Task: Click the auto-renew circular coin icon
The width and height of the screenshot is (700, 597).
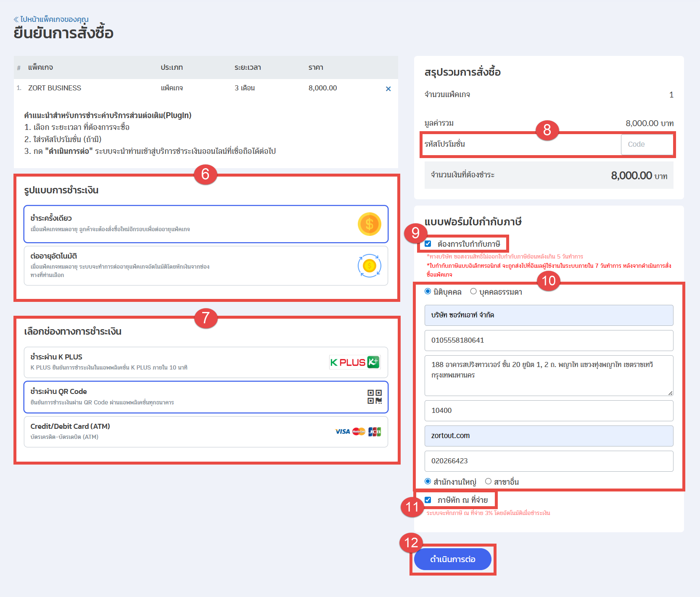Action: tap(369, 266)
